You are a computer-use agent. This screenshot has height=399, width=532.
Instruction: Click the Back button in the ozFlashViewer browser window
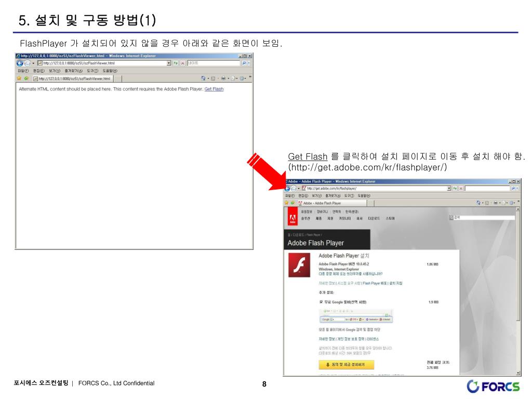[20, 63]
